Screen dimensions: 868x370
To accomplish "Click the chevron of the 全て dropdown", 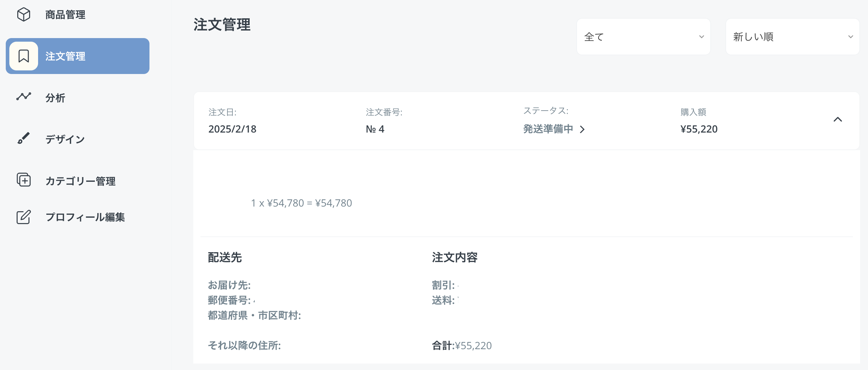I will [701, 37].
